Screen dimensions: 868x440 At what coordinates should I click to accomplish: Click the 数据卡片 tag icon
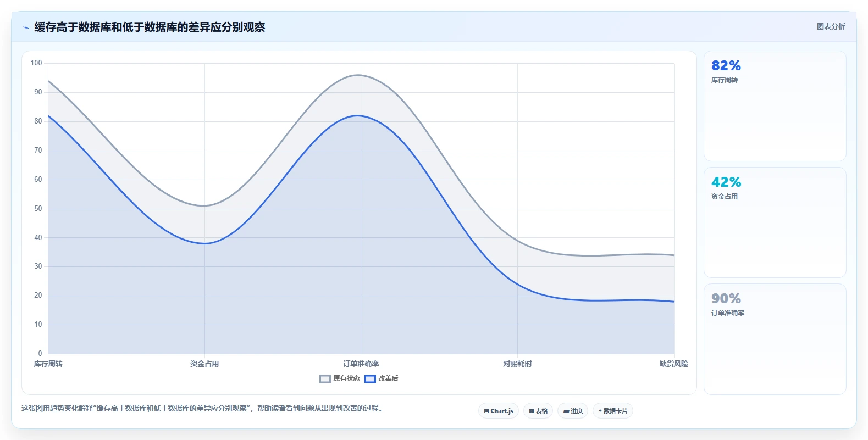600,411
